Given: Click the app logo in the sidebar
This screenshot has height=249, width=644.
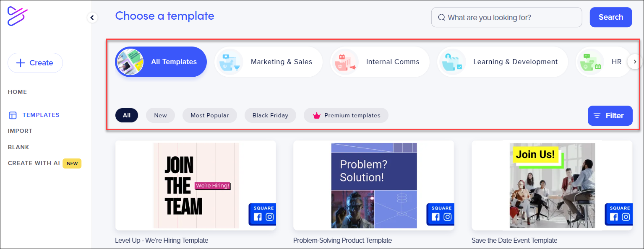Looking at the screenshot, I should 17,17.
